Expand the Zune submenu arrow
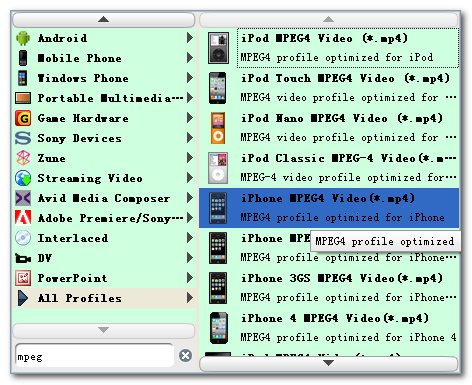This screenshot has width=472, height=385. point(190,158)
